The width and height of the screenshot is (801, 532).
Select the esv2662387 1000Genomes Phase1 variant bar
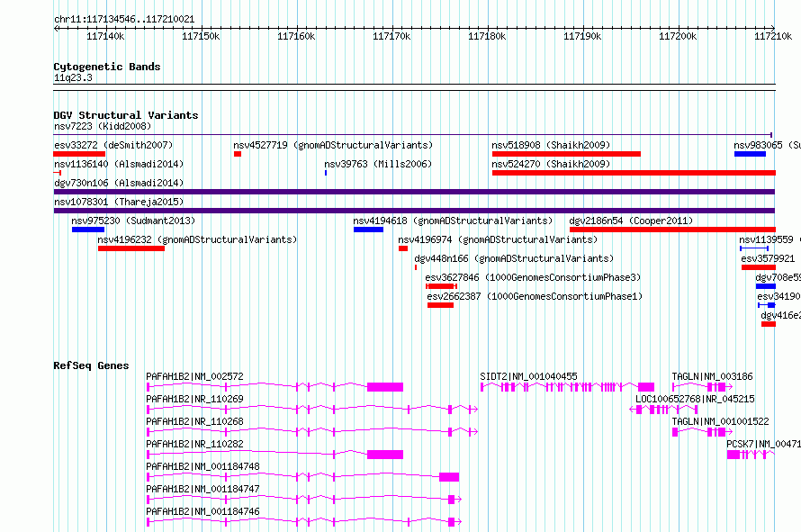(x=440, y=305)
